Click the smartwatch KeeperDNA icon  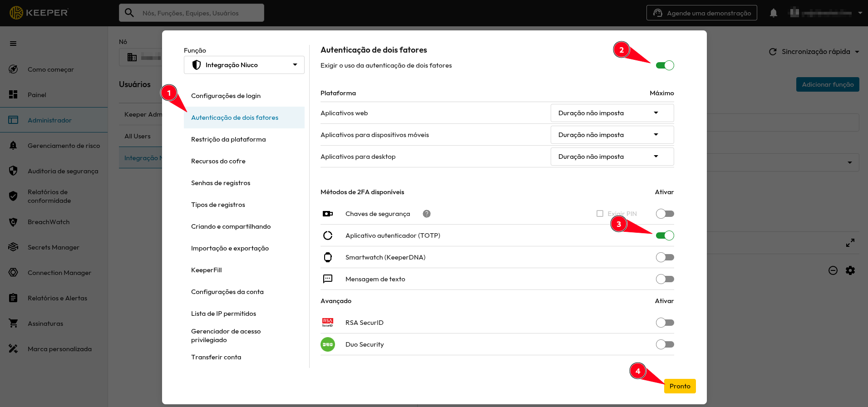328,257
